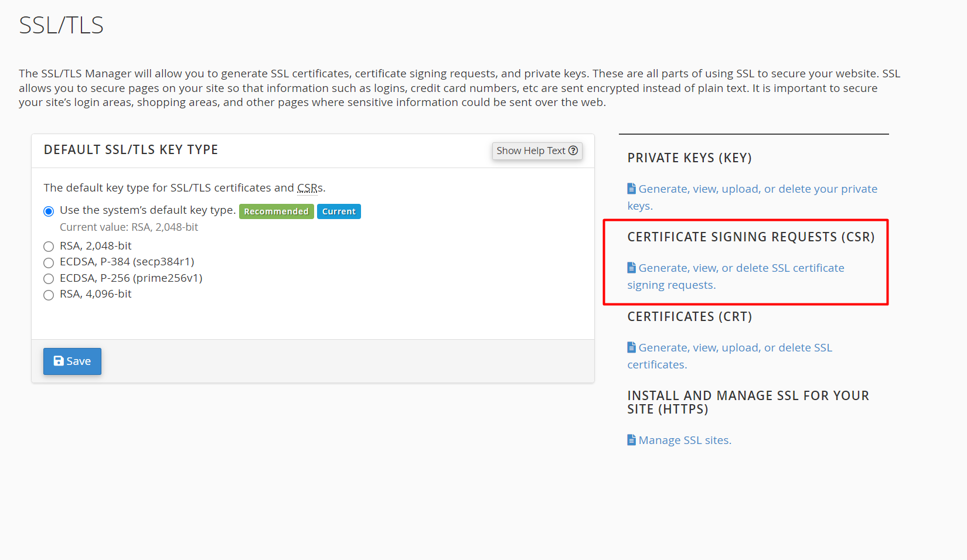Screen dimensions: 967x560
Task: Open the Manage SSL sites link
Action: (x=685, y=441)
